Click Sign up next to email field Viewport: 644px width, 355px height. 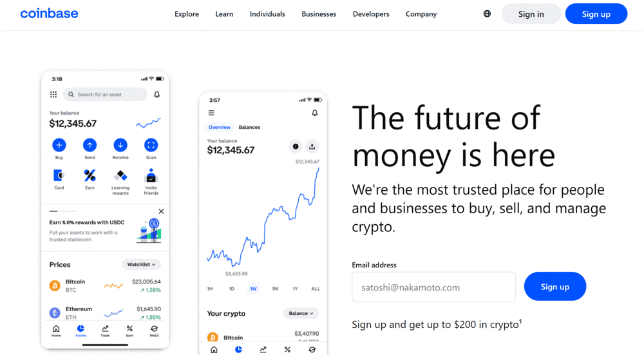tap(554, 287)
